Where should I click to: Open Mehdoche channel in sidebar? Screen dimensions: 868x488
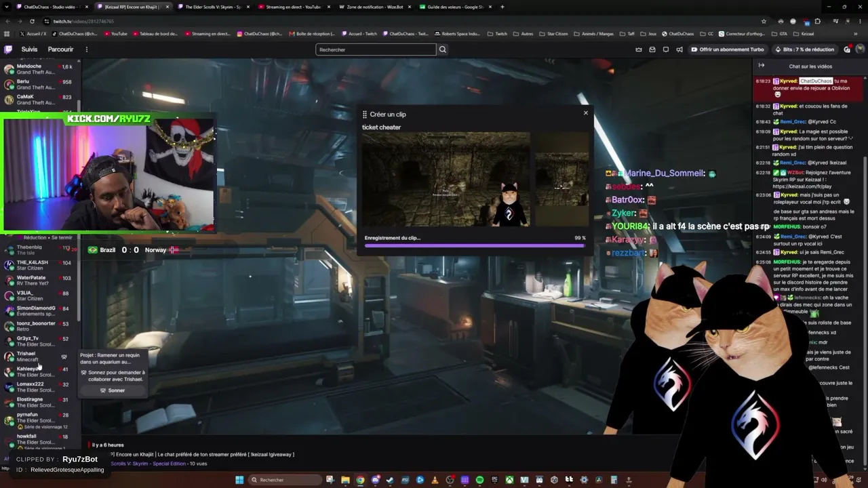click(39, 69)
